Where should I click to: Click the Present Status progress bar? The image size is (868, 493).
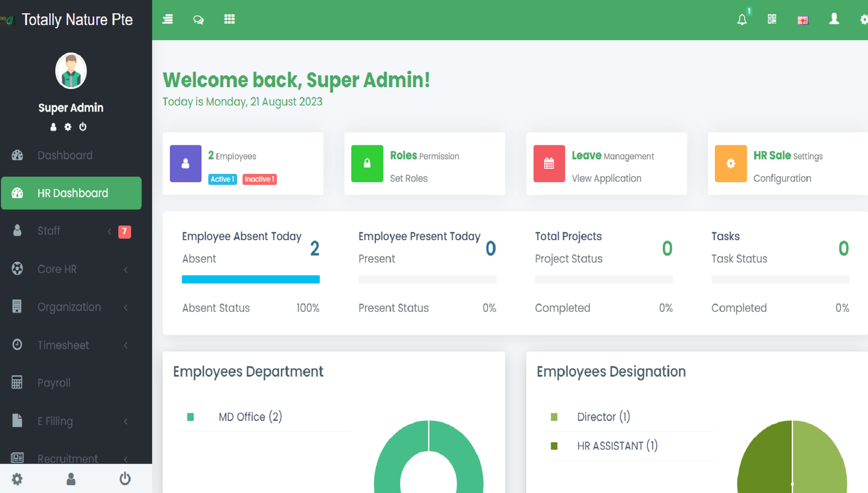coord(428,279)
